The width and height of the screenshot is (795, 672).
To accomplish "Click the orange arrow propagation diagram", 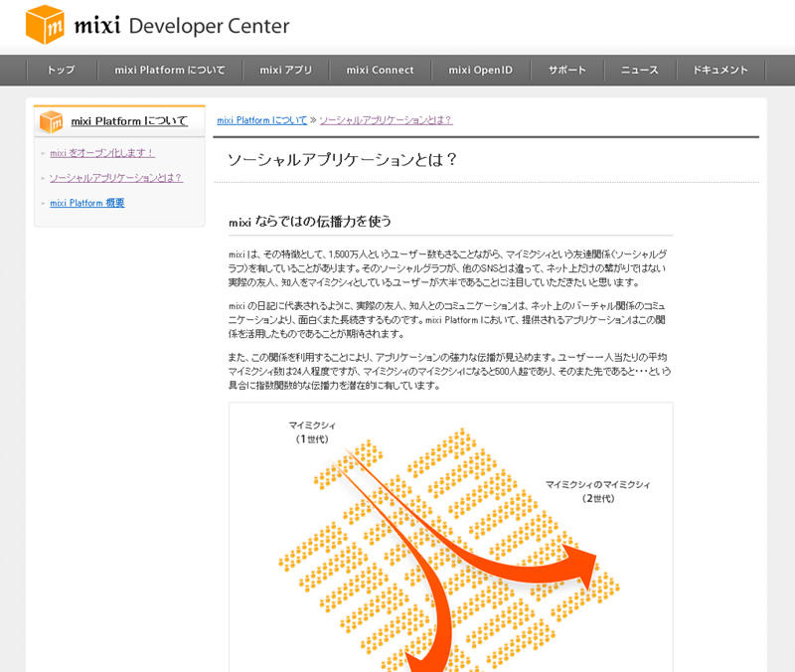I will 451,538.
